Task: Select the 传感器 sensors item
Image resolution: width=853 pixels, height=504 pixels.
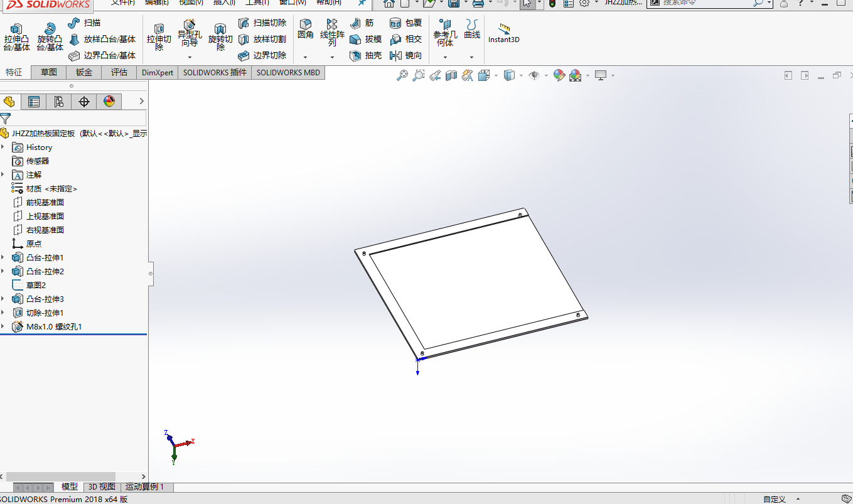Action: 30,161
